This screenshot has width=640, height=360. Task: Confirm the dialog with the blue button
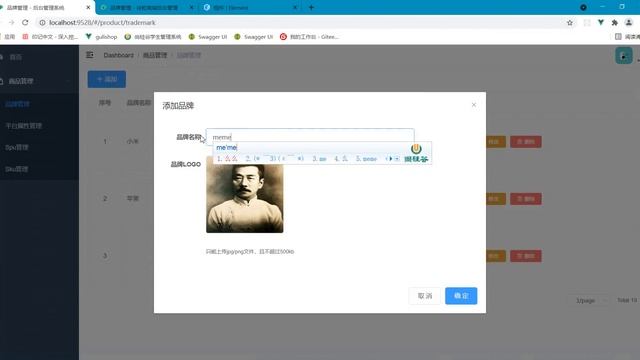(461, 296)
